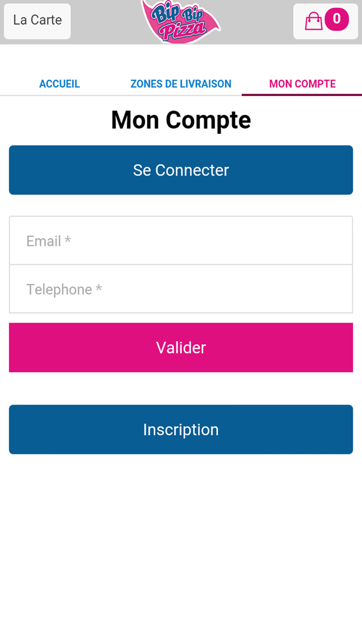Switch to the Accueil tab
362x644 pixels.
pyautogui.click(x=59, y=84)
